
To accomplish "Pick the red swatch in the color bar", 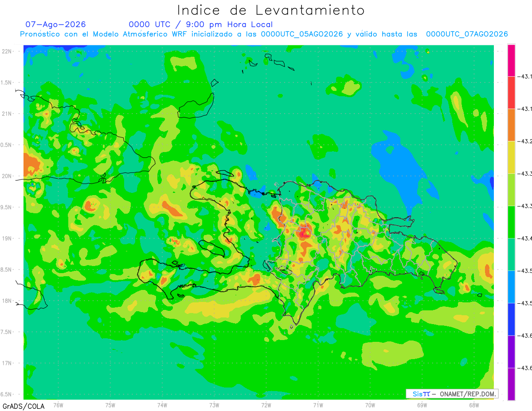I will click(511, 93).
